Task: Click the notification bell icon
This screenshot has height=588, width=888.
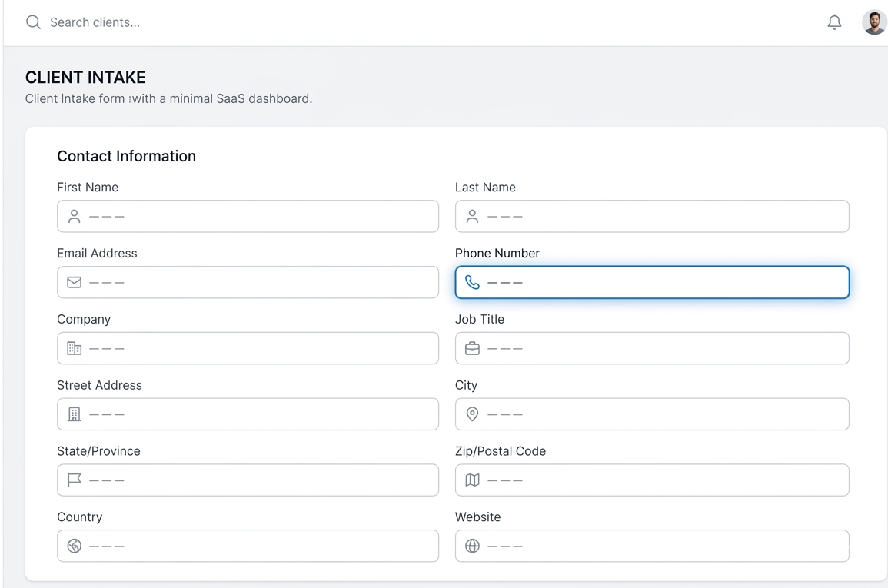Action: [834, 22]
